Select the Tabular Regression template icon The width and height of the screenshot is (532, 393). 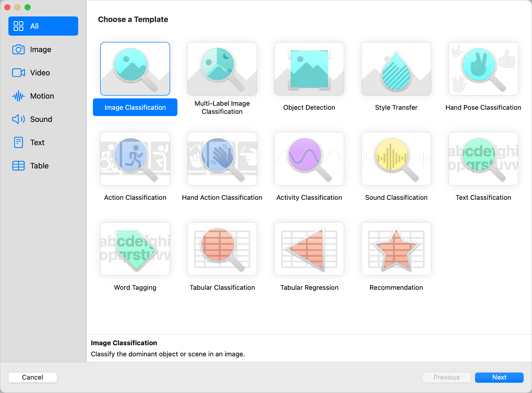click(309, 249)
